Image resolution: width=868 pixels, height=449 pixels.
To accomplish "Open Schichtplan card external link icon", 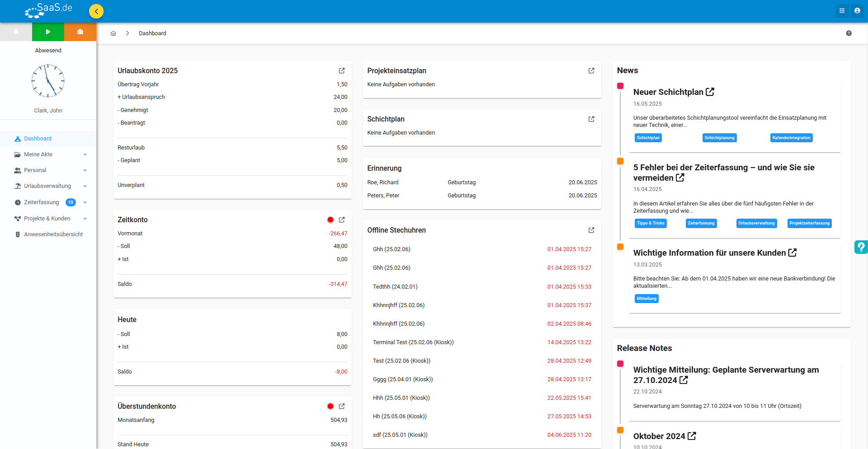I will click(x=591, y=119).
